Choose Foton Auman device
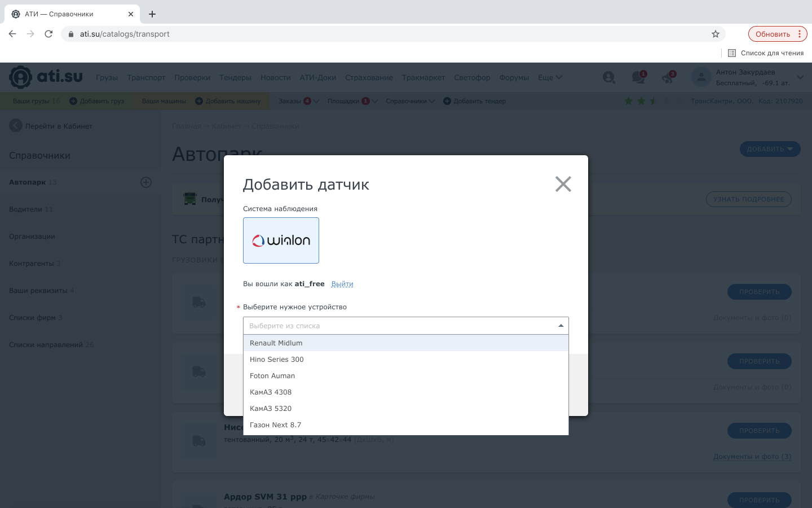Image resolution: width=812 pixels, height=508 pixels. pyautogui.click(x=405, y=376)
